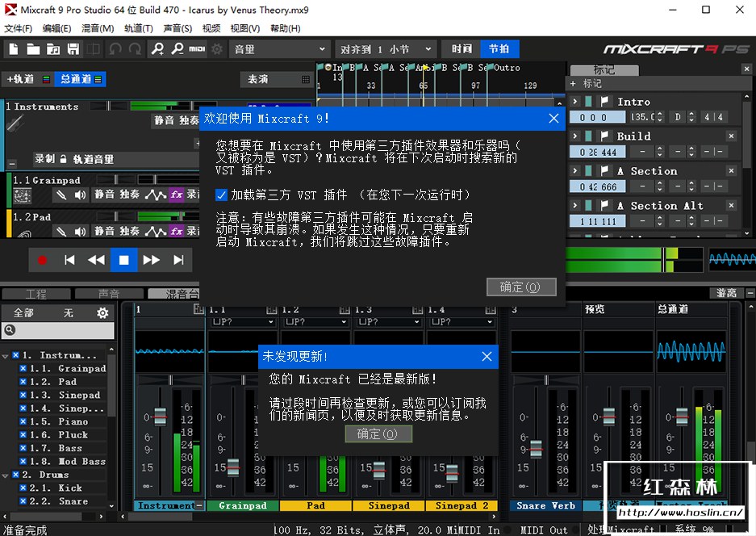Click the Instruments channel fader in the mixer
The height and width of the screenshot is (536, 756).
point(160,417)
